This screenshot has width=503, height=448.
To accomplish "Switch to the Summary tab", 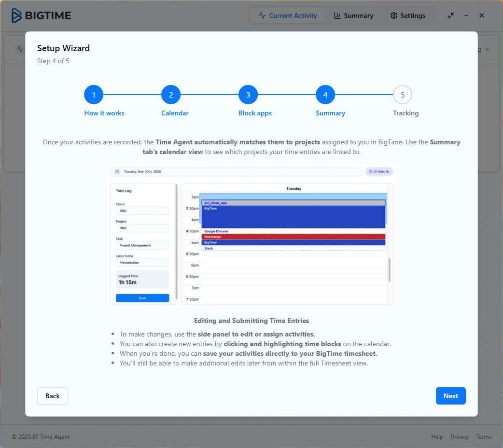I will point(353,15).
